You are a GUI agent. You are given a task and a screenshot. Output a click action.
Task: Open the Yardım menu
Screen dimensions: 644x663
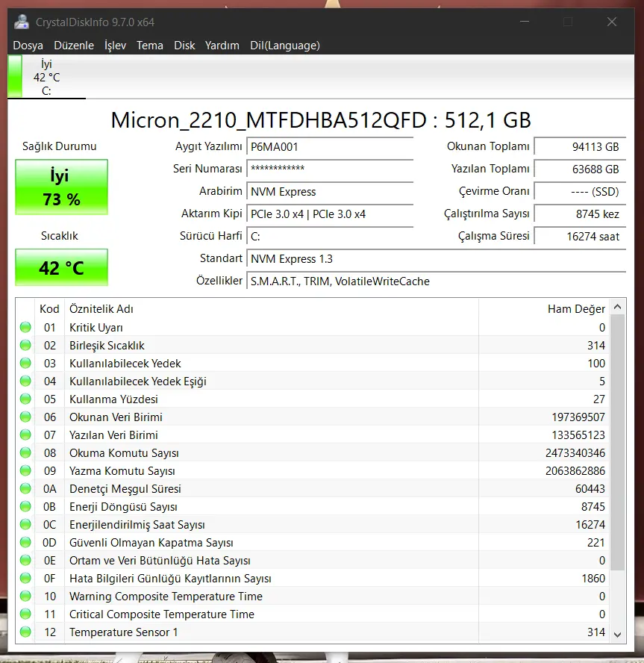coord(222,46)
